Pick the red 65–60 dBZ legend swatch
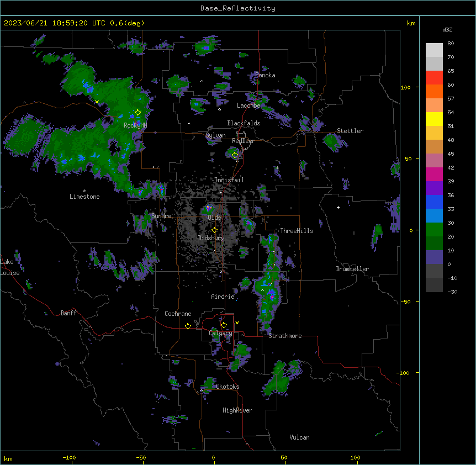Screen dimensions: 476x465 (434, 78)
